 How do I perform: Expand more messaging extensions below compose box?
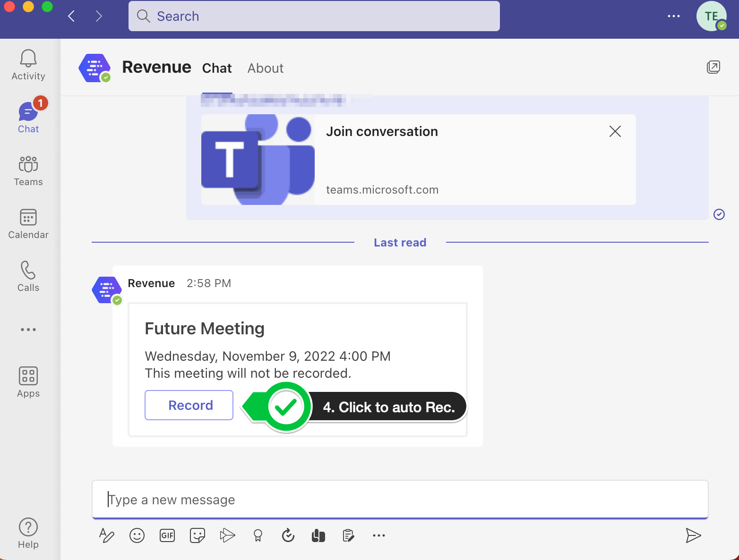tap(379, 535)
